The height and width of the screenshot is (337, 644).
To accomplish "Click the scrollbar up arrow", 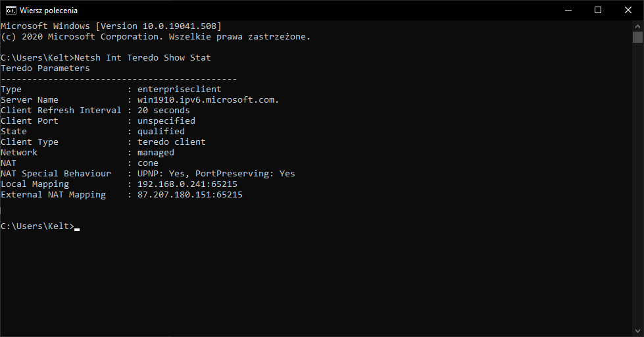I will click(x=637, y=25).
